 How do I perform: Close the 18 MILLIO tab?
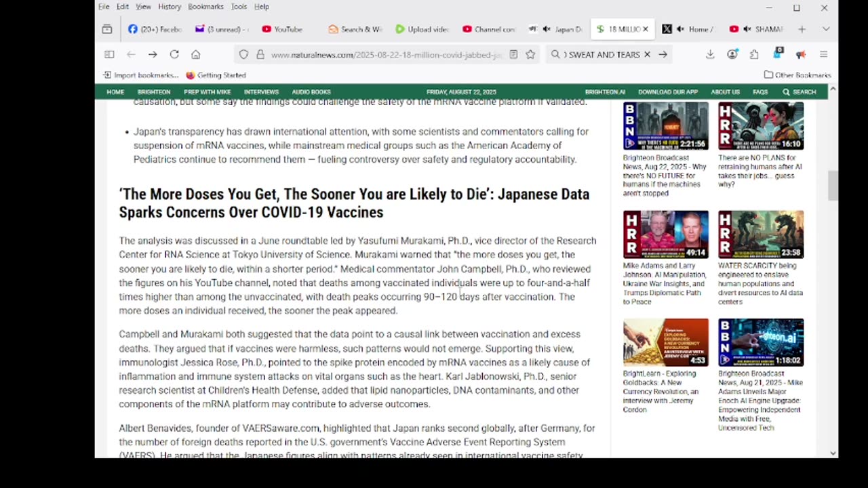(645, 29)
